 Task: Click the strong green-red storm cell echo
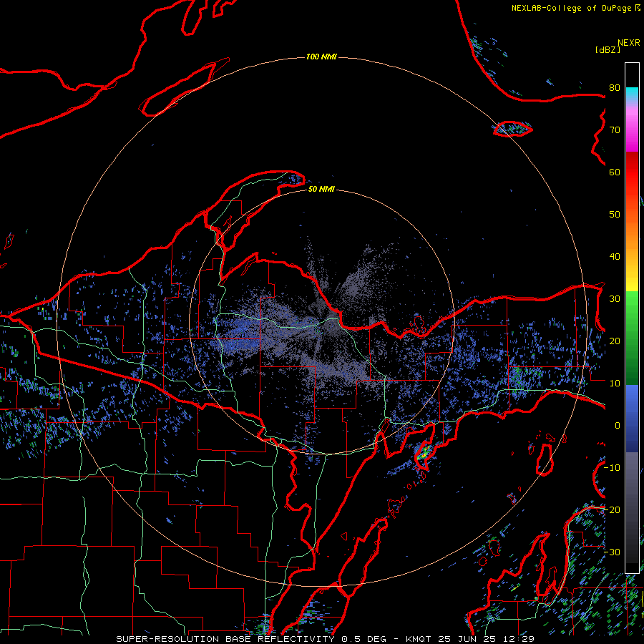[x=424, y=453]
